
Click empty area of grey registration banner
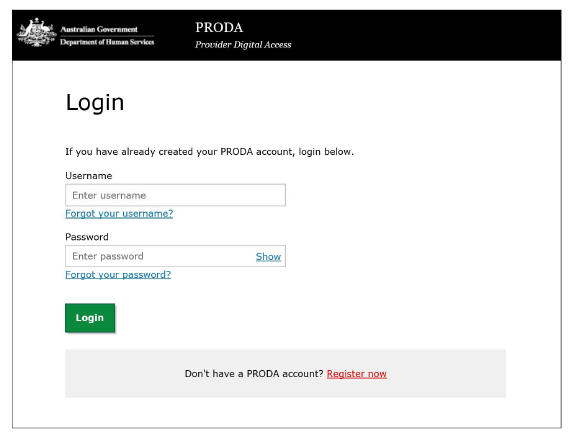(448, 374)
